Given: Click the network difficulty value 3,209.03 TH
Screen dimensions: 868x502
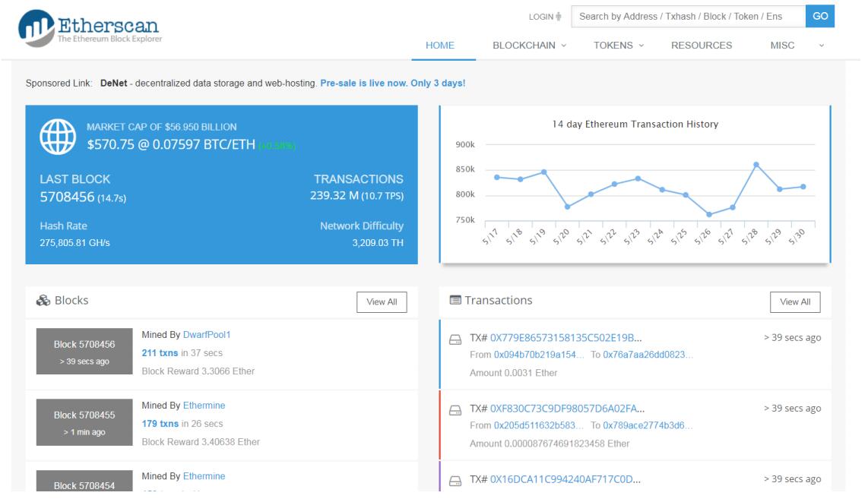Looking at the screenshot, I should 378,243.
